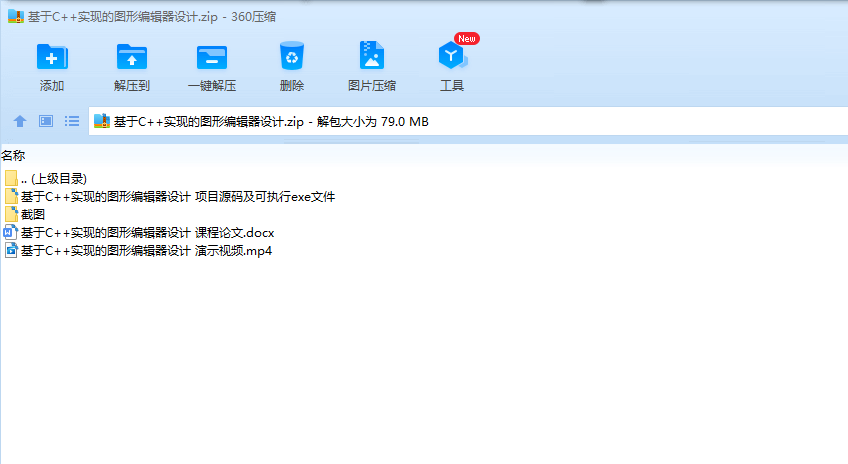Viewport: 848px width, 464px height.
Task: Click the 图片压缩 text label
Action: coord(372,85)
